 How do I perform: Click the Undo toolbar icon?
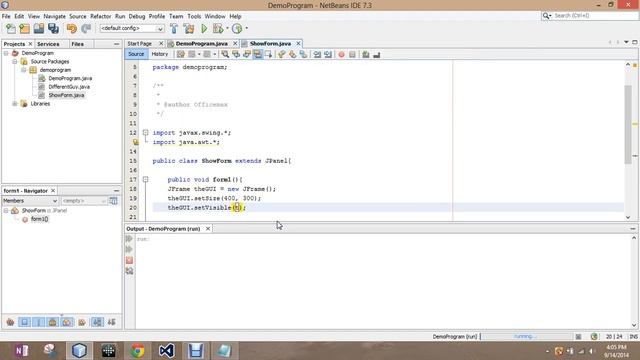click(x=71, y=29)
